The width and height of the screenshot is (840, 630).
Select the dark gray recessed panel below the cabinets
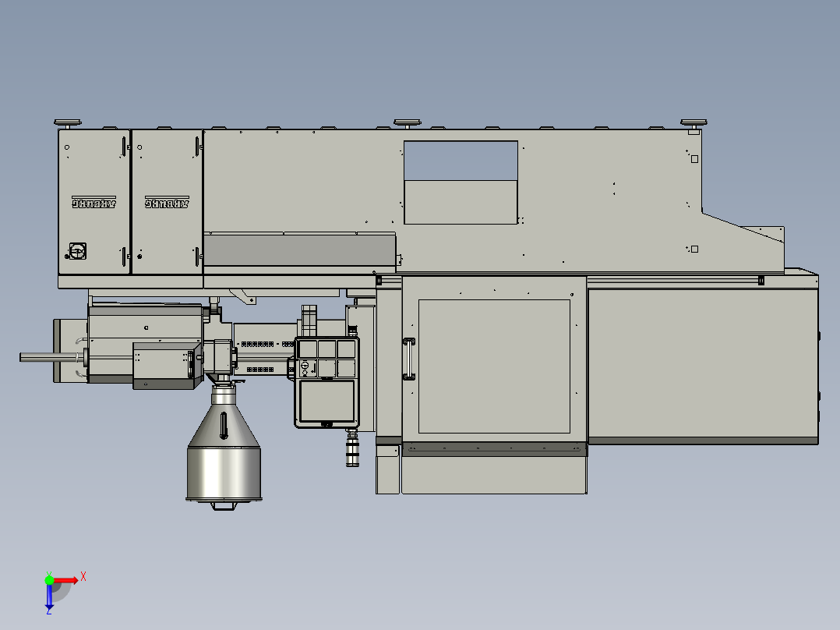click(x=299, y=250)
